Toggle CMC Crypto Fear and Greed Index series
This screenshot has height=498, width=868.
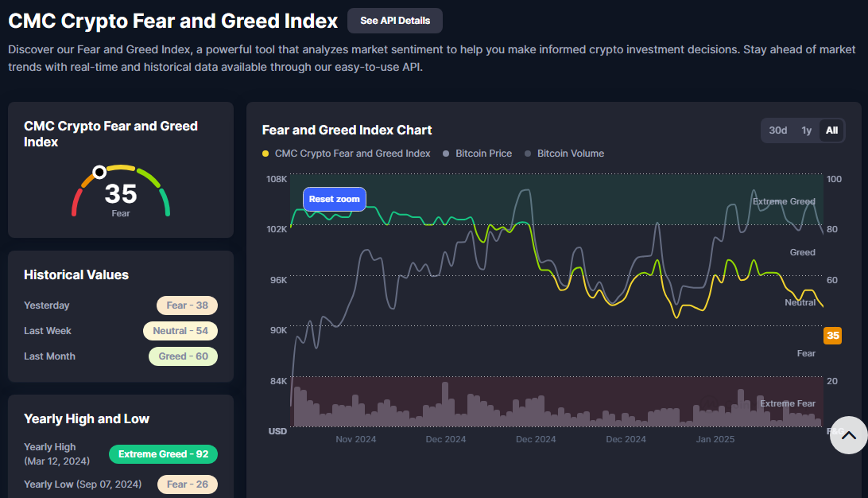click(352, 154)
